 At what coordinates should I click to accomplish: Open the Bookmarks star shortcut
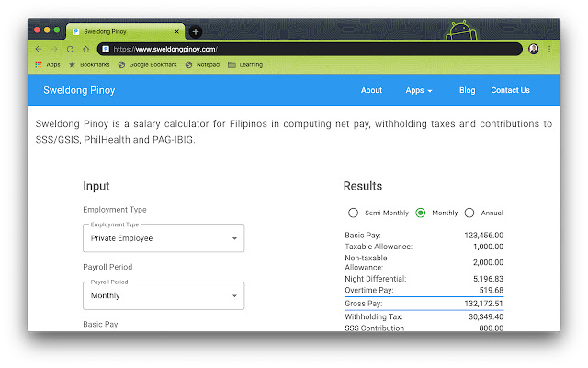coord(89,64)
